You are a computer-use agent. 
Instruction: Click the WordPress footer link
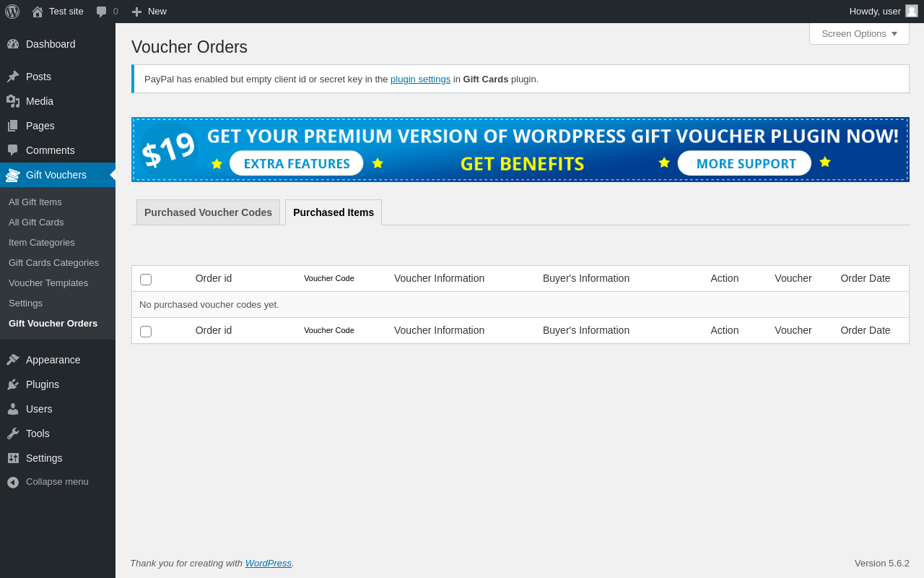tap(269, 564)
